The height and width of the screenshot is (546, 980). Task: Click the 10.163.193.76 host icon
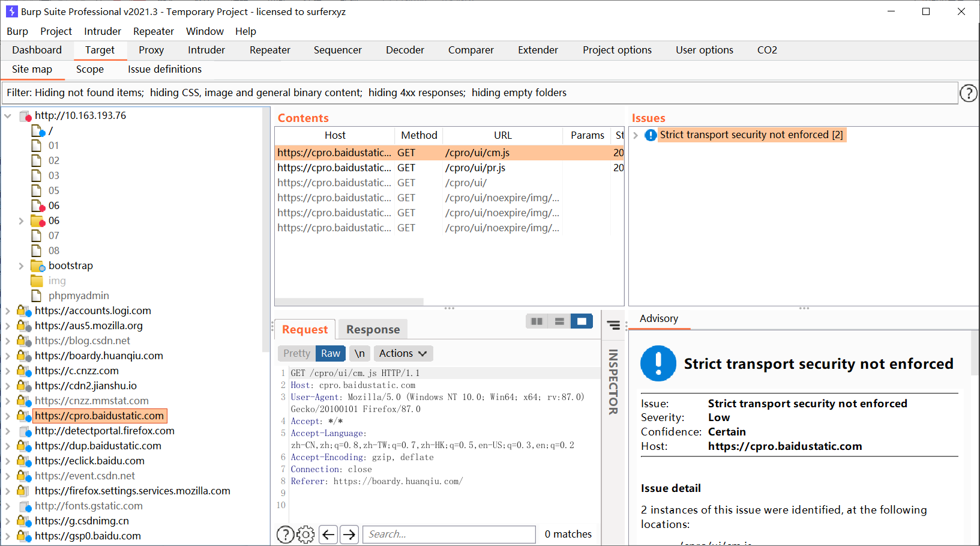pyautogui.click(x=25, y=115)
